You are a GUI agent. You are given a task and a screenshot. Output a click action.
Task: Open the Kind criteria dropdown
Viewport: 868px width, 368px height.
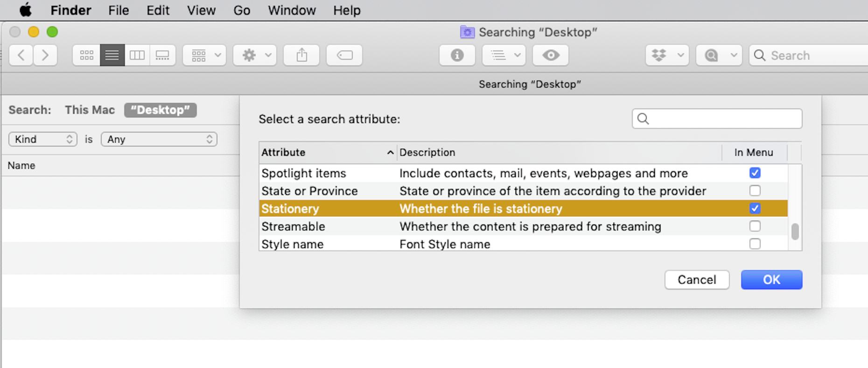coord(43,139)
